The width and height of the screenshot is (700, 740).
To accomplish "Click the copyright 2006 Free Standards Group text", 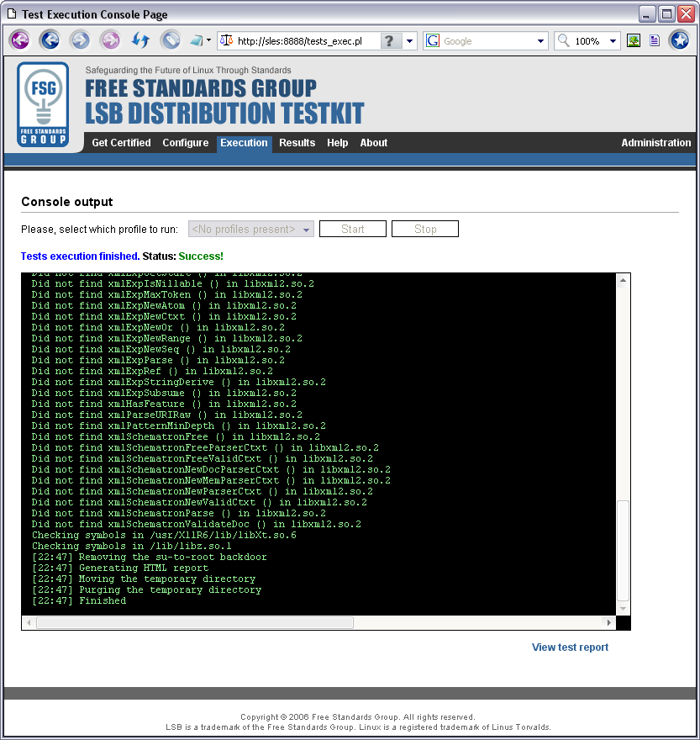I will 357,716.
